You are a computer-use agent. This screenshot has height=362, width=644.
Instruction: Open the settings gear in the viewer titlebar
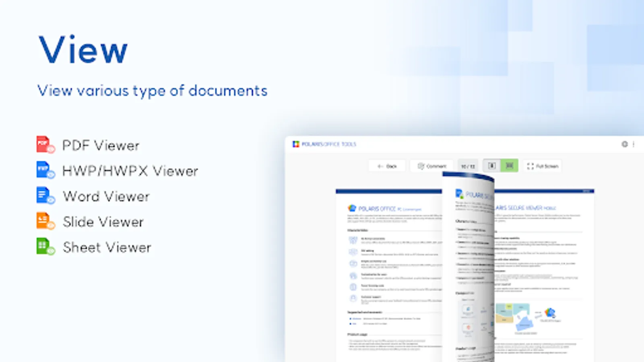click(x=624, y=144)
